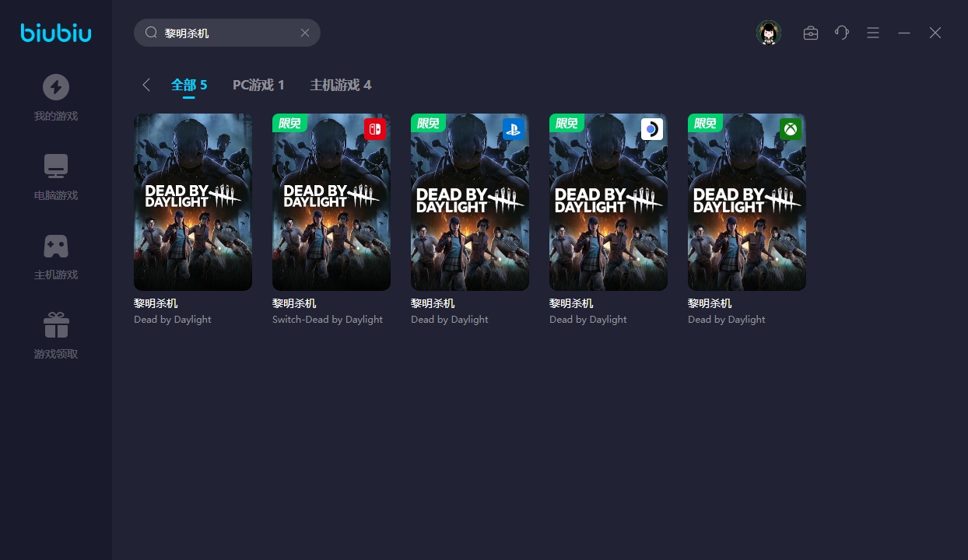968x560 pixels.
Task: Clear the search box text
Action: (x=305, y=33)
